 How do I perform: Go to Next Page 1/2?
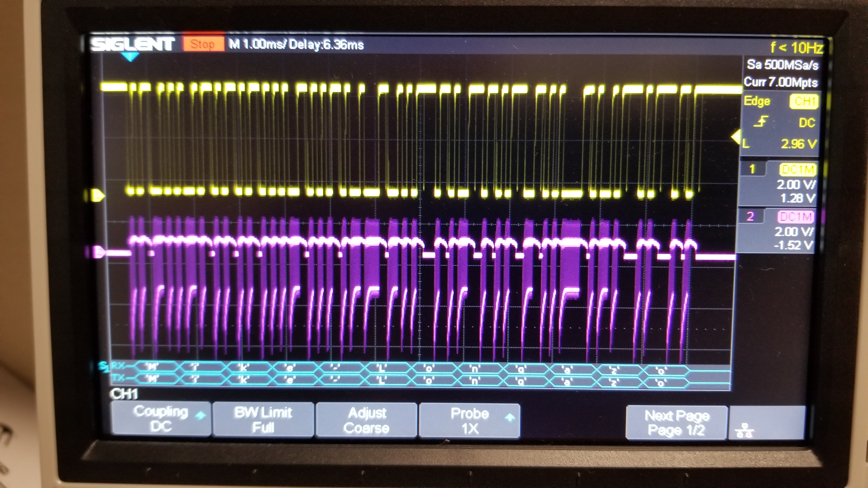(x=676, y=423)
